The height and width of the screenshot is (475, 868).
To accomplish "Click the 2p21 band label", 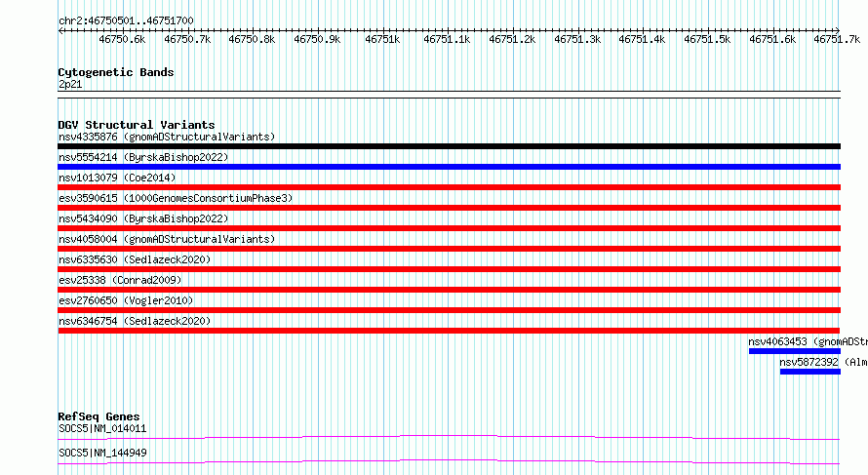I will click(70, 84).
